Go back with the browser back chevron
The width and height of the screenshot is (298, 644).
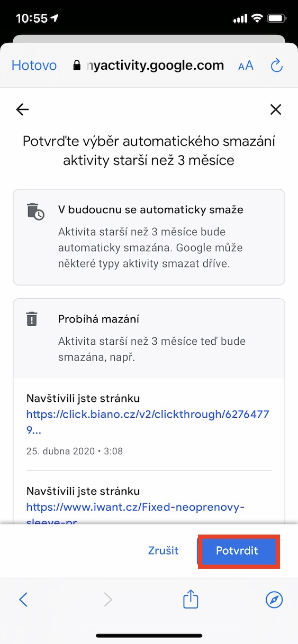click(23, 599)
